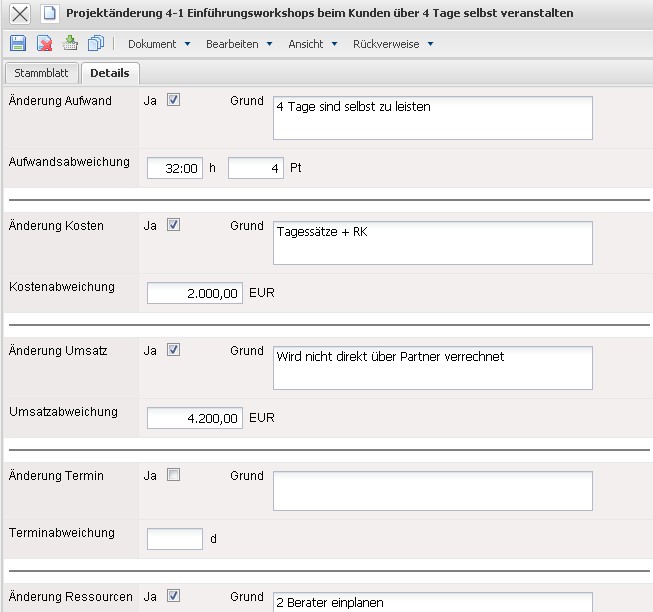Open the Rückverweise menu
653x612 pixels.
[x=392, y=44]
